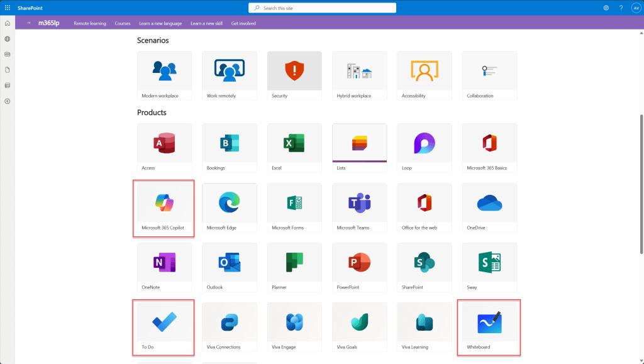Click the Home icon in left sidebar

(8, 23)
